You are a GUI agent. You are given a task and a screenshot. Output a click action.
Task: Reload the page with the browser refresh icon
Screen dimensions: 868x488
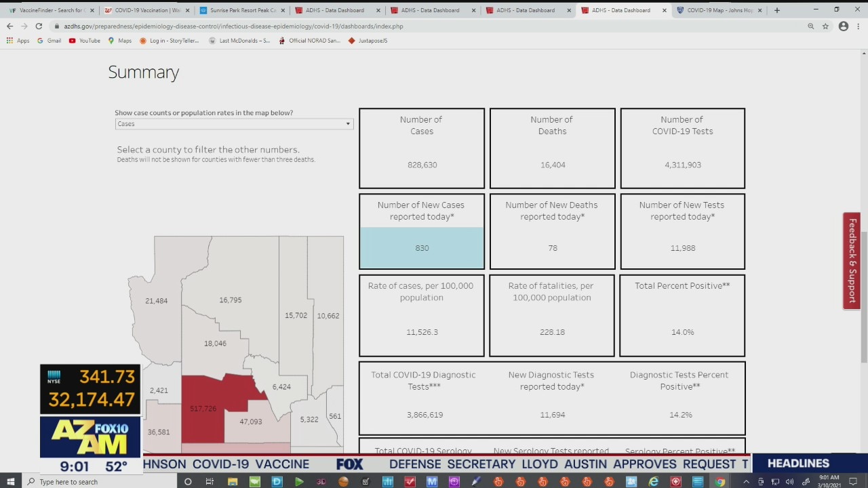tap(39, 26)
